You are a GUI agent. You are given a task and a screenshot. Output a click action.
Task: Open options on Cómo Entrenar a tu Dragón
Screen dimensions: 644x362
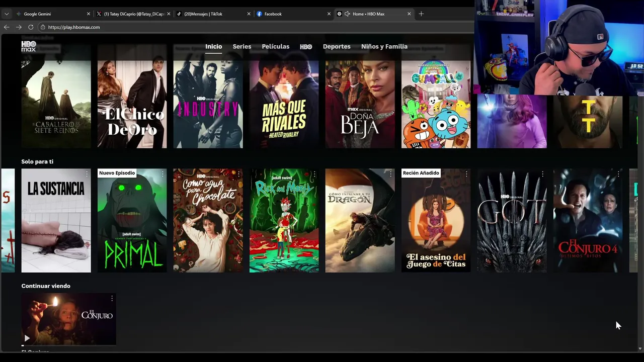coord(390,174)
